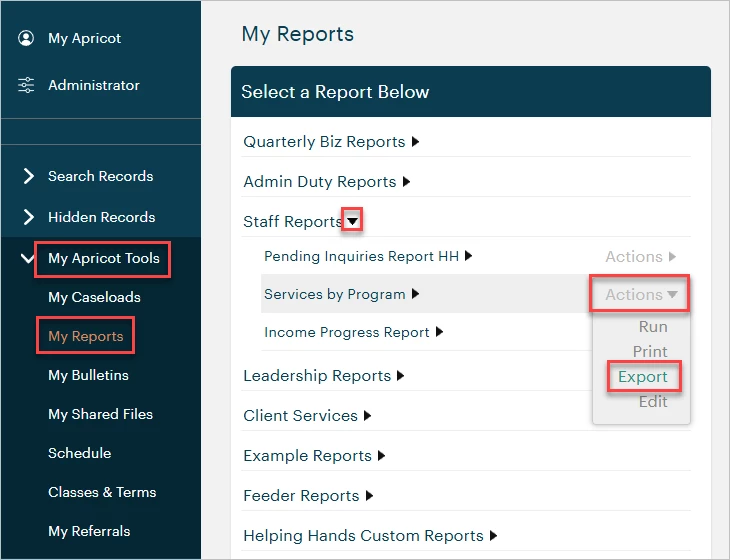The image size is (730, 560).
Task: Click the My Apricot user profile icon
Action: tap(26, 38)
